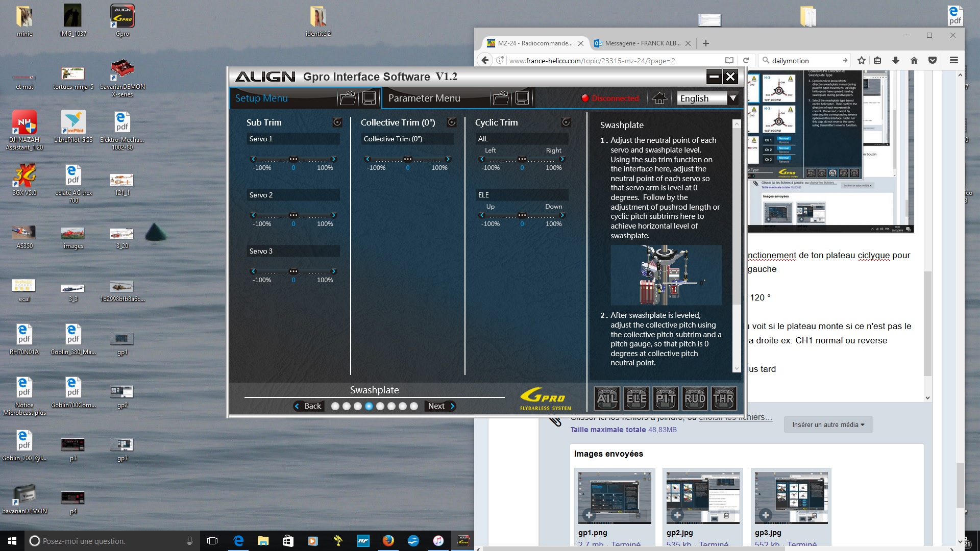Open a new tab in Firefox
The image size is (980, 551).
706,43
